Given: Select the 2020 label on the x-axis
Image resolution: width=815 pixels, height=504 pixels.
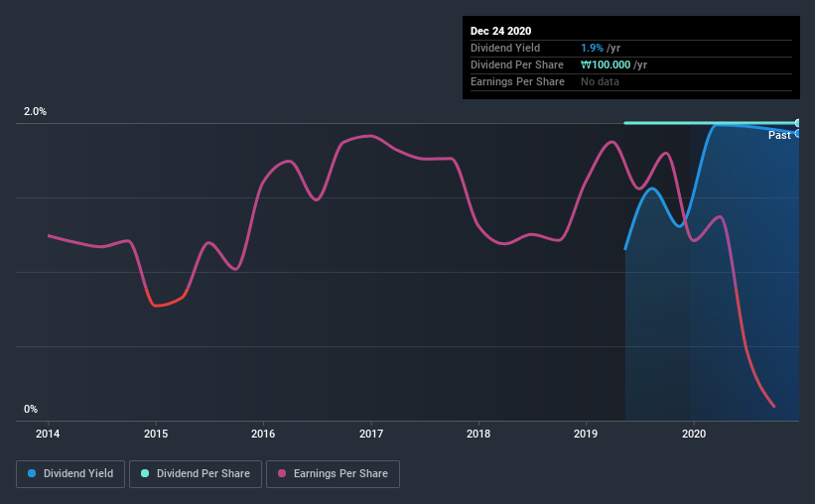Looking at the screenshot, I should pyautogui.click(x=694, y=434).
